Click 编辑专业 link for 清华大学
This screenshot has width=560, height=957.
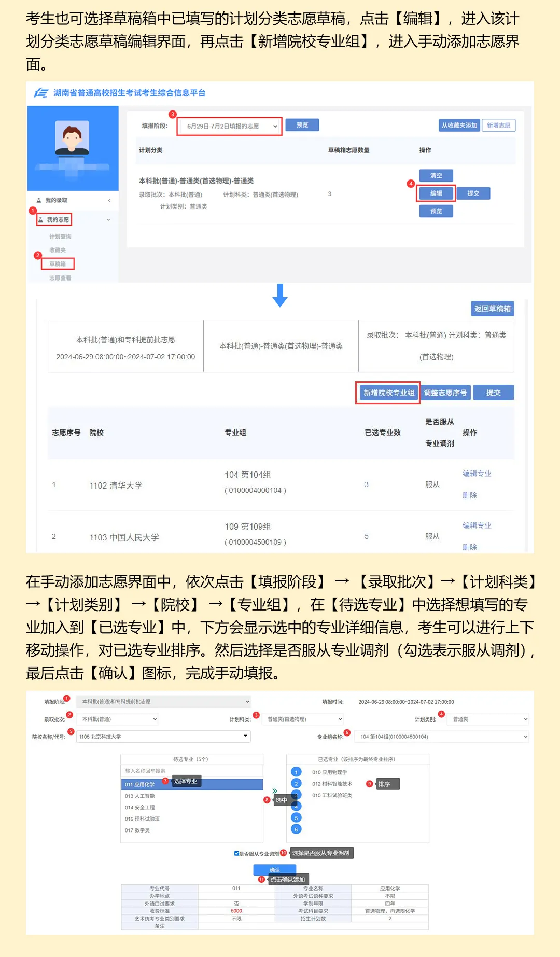coord(477,474)
